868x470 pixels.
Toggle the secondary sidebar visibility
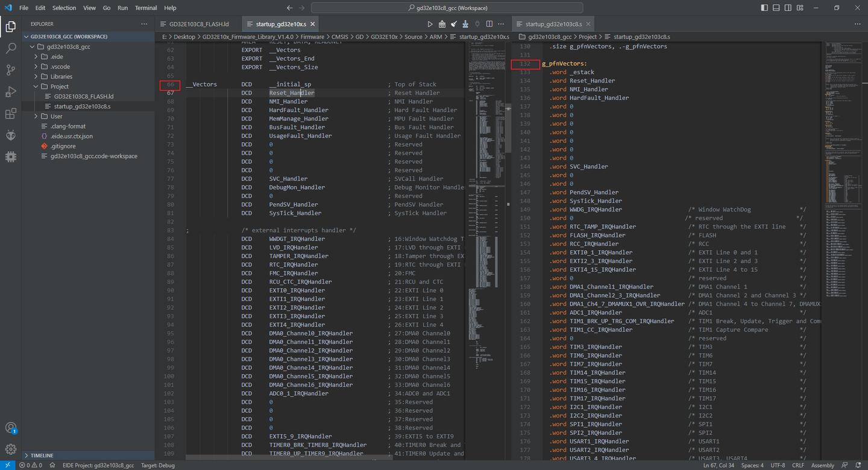(788, 7)
